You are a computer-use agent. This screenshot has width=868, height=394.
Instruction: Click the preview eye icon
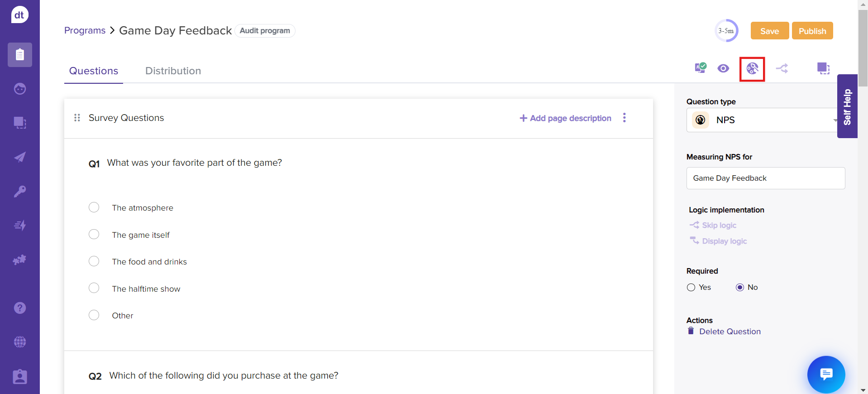coord(723,68)
